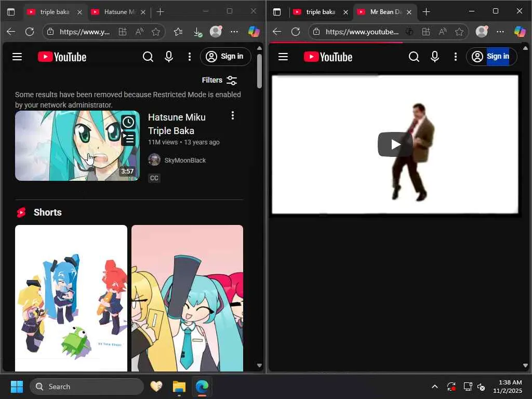The image size is (532, 399).
Task: Click left window vertical scrollbar thumb
Action: point(260,70)
